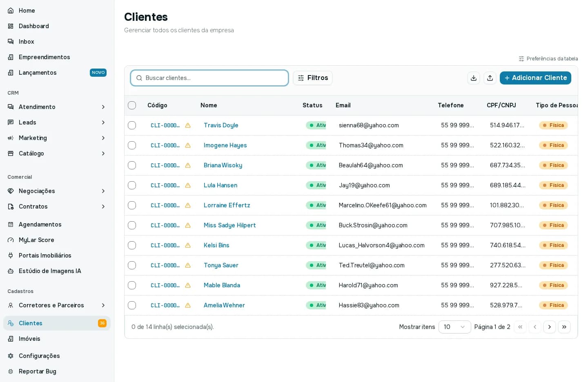Click the Agendamentos calendar icon
The image size is (588, 382).
point(11,224)
